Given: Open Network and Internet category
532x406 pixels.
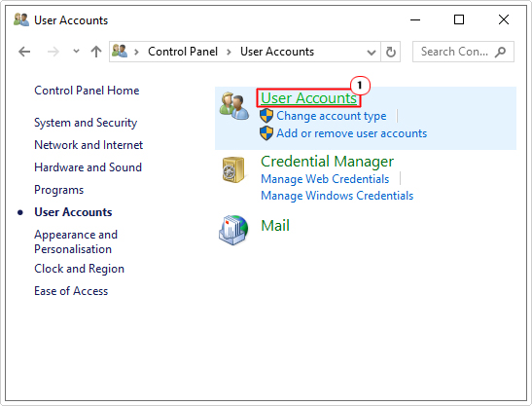Looking at the screenshot, I should coord(89,145).
